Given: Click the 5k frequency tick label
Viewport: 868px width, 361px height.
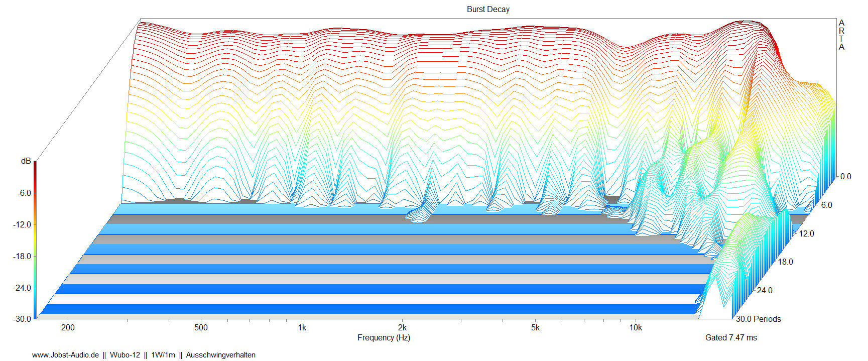Looking at the screenshot, I should 535,327.
